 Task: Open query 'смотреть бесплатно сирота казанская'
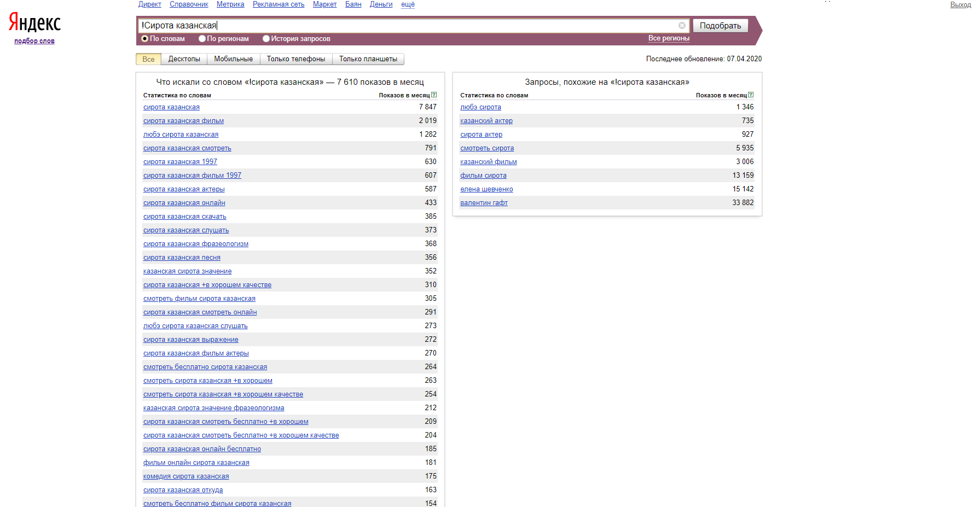[x=205, y=367]
